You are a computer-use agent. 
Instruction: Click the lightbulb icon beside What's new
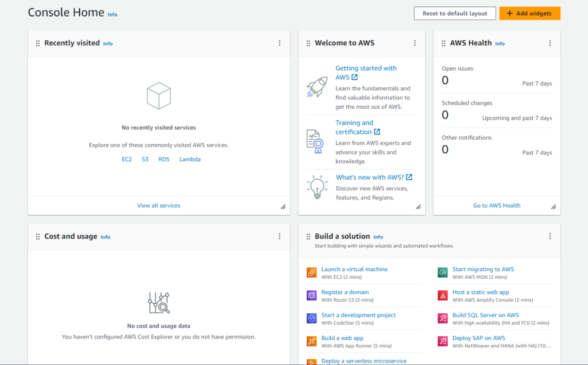[317, 187]
